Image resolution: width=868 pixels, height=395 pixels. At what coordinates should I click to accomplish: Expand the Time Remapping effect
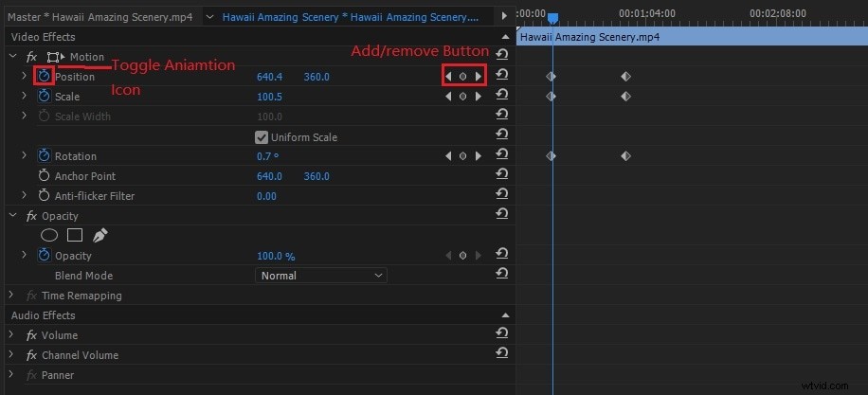[x=11, y=295]
